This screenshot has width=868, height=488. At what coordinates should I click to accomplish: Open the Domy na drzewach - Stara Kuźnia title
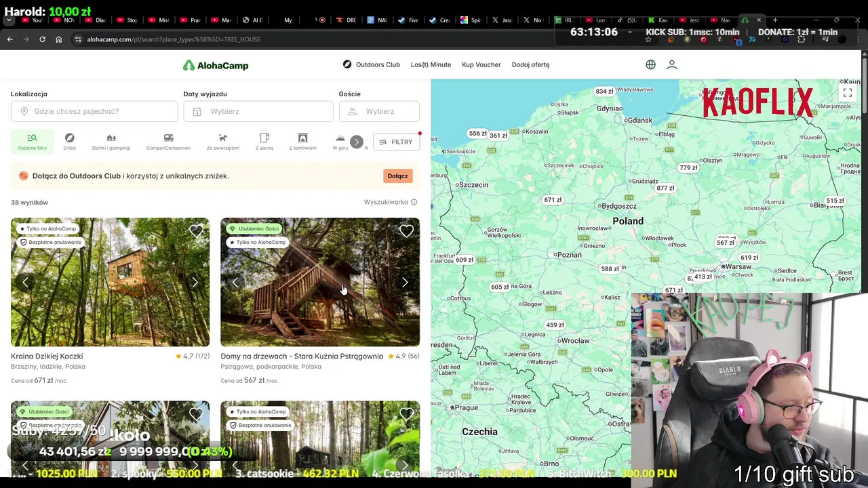tap(302, 356)
